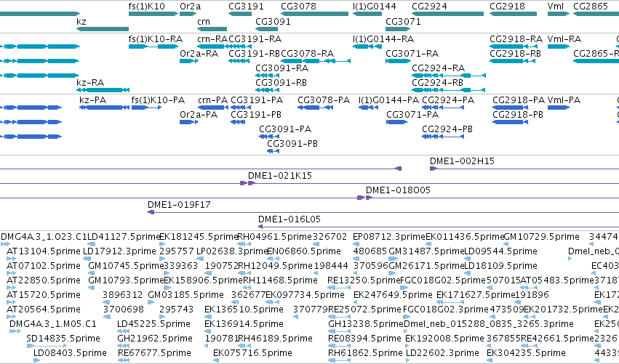Click BAC clone DME1-018O05 label
This screenshot has height=364, width=619.
[x=398, y=190]
